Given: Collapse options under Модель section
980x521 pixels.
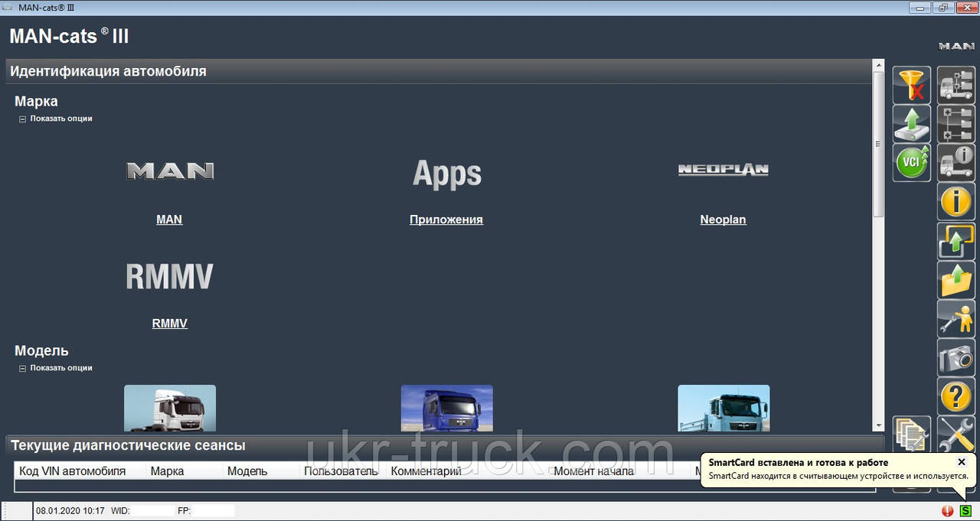Looking at the screenshot, I should [x=22, y=369].
